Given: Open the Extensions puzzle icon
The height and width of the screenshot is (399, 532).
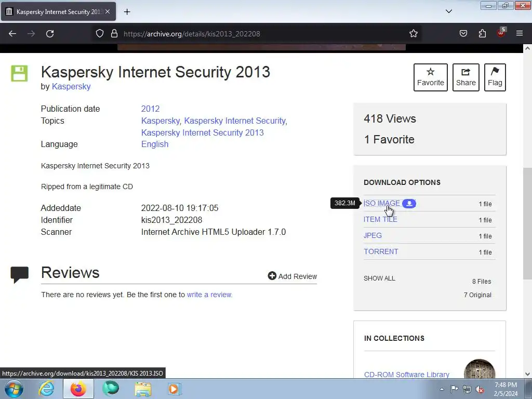Looking at the screenshot, I should click(x=482, y=34).
